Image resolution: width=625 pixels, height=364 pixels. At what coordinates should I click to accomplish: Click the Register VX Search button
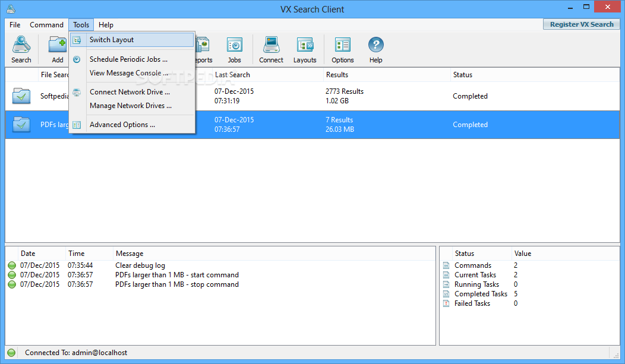click(581, 24)
